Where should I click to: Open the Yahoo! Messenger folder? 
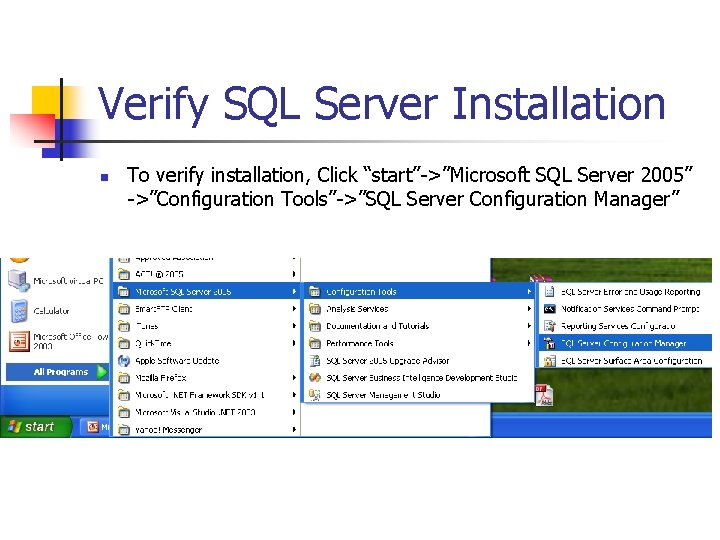coord(207,430)
